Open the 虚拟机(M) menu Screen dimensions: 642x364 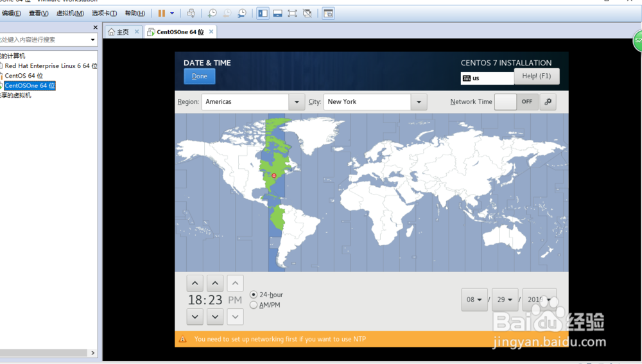[x=70, y=13]
